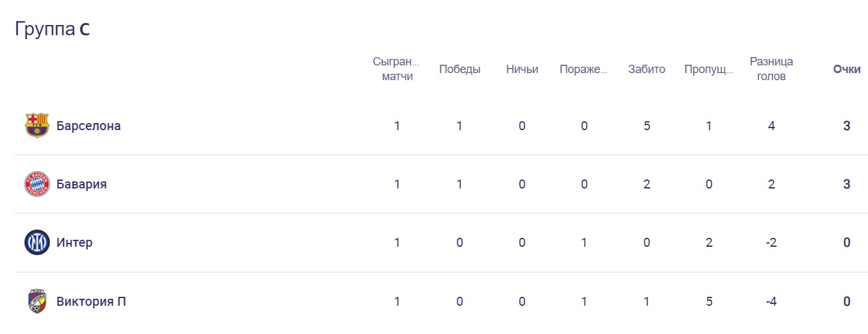Click the Ничьи column header
Image resolution: width=868 pixels, height=334 pixels.
522,69
